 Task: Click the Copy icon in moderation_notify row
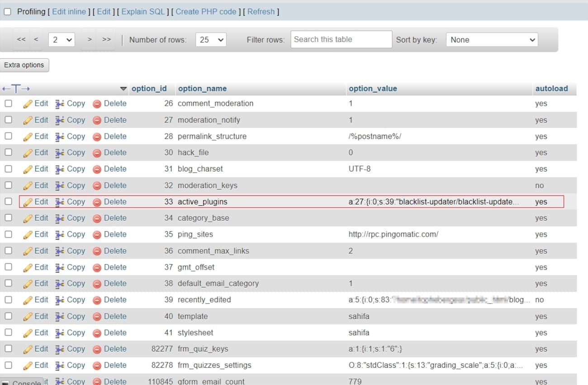pos(60,120)
